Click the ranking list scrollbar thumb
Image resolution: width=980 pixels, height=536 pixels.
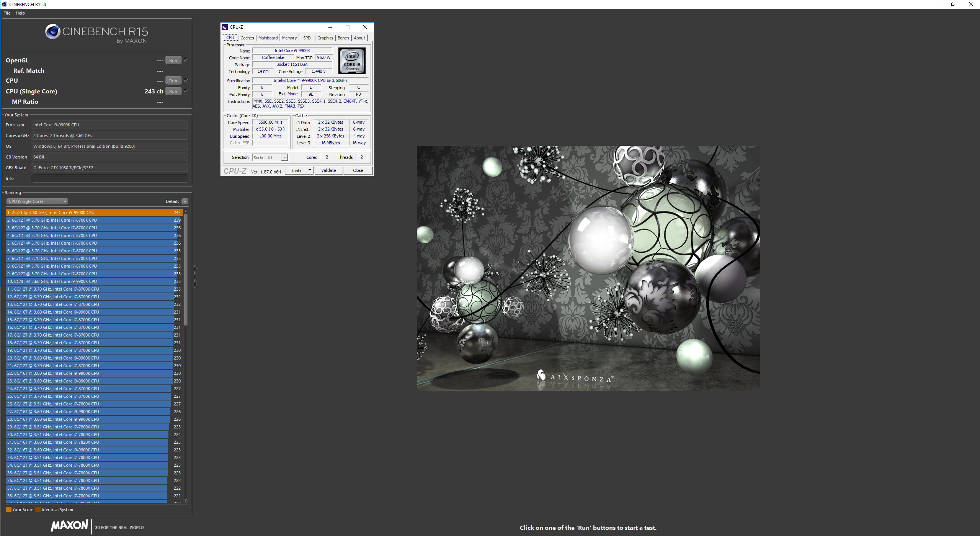tap(186, 270)
